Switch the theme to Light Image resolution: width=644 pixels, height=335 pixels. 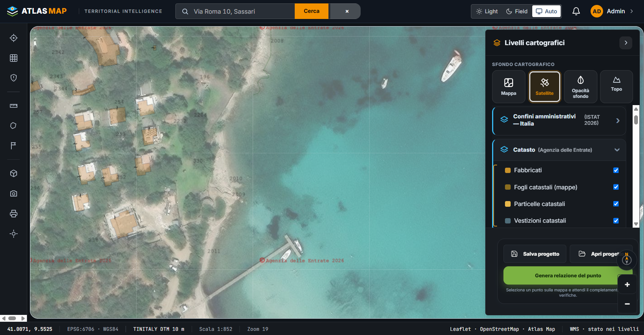point(487,11)
